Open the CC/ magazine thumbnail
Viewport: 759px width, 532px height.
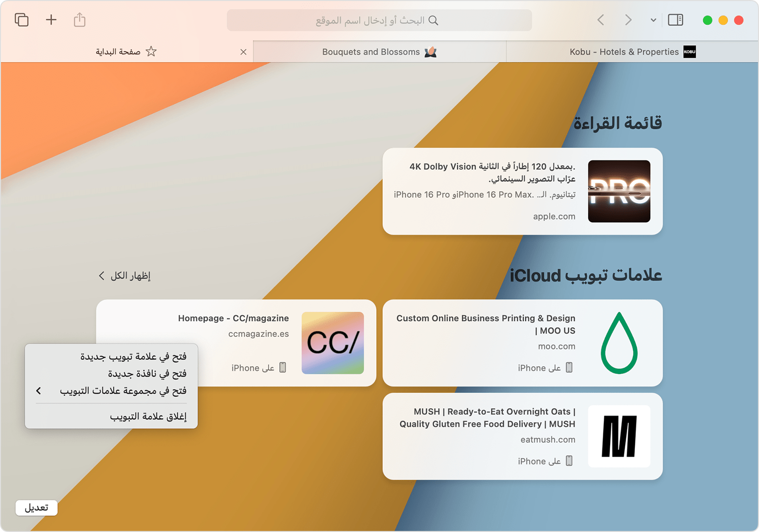[333, 343]
